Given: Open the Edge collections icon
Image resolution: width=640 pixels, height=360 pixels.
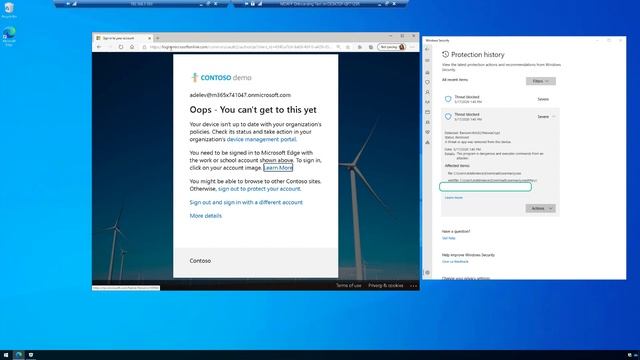Looking at the screenshot, I should (x=371, y=47).
